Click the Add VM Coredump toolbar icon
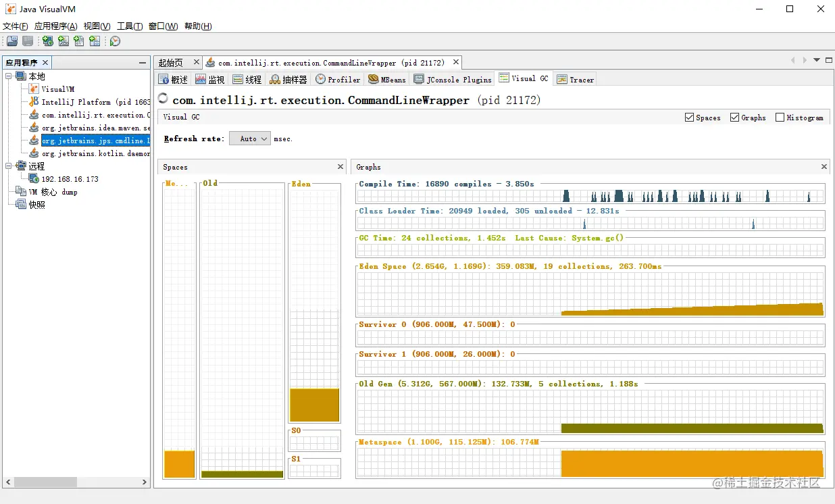This screenshot has height=504, width=835. 79,41
